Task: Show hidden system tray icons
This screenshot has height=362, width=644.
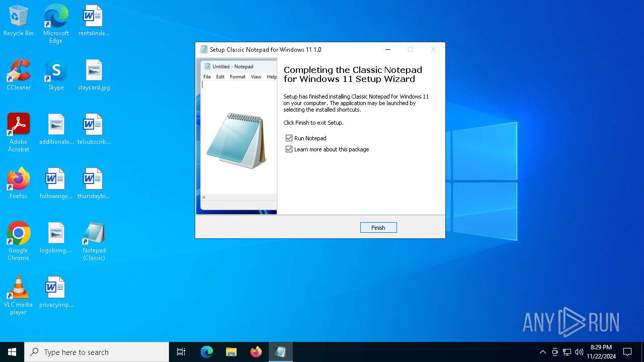Action: pyautogui.click(x=542, y=352)
